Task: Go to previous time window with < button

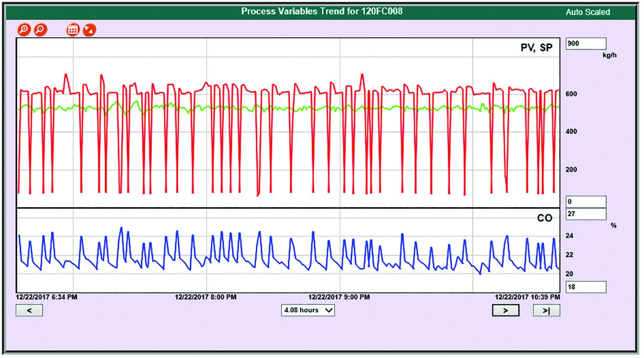Action: click(x=29, y=310)
